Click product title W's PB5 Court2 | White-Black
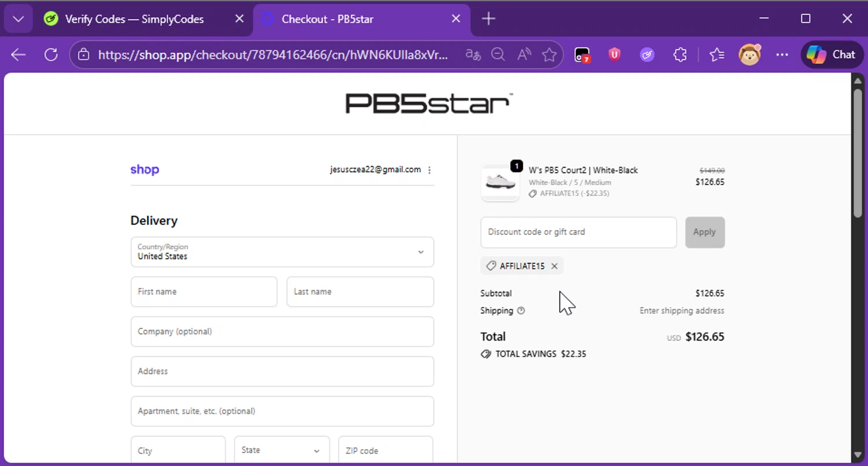 [x=583, y=170]
